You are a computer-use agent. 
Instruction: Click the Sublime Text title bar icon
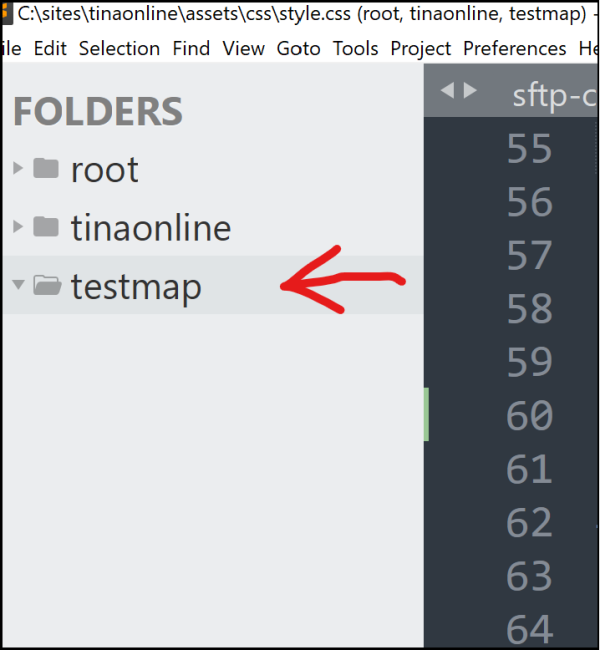pos(6,14)
